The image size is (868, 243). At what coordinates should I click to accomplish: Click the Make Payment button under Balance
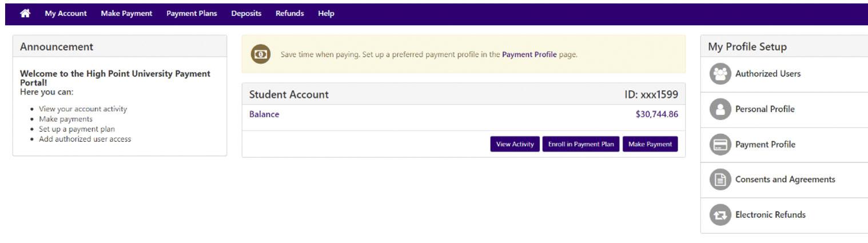pyautogui.click(x=650, y=145)
